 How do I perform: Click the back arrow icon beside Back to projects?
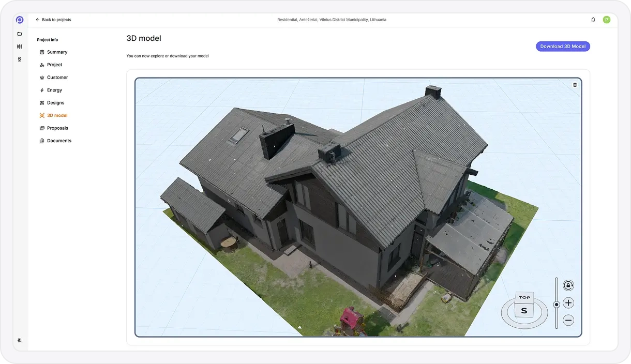[x=38, y=20]
